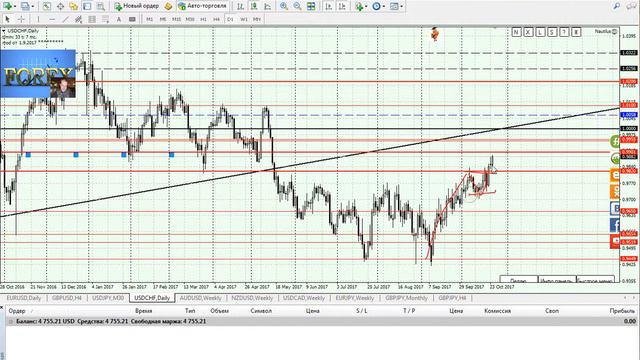640x360 pixels.
Task: Switch chart to bar chart
Action: [x=240, y=6]
